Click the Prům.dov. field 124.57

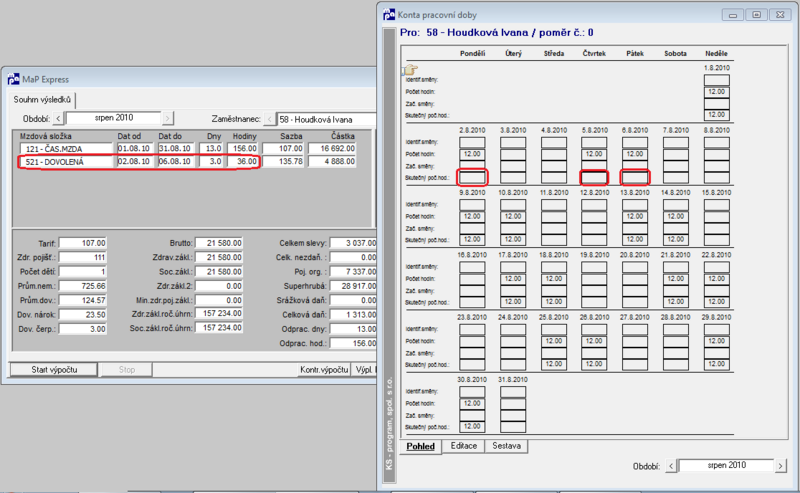tap(83, 301)
